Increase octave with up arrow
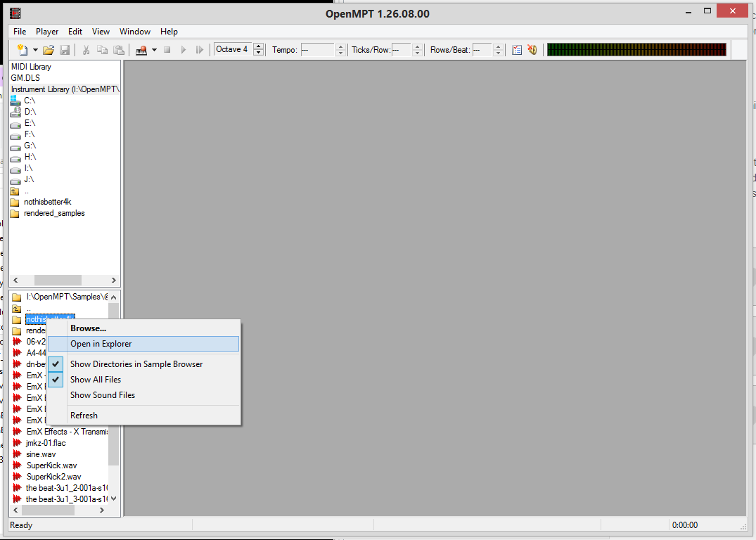 click(258, 46)
